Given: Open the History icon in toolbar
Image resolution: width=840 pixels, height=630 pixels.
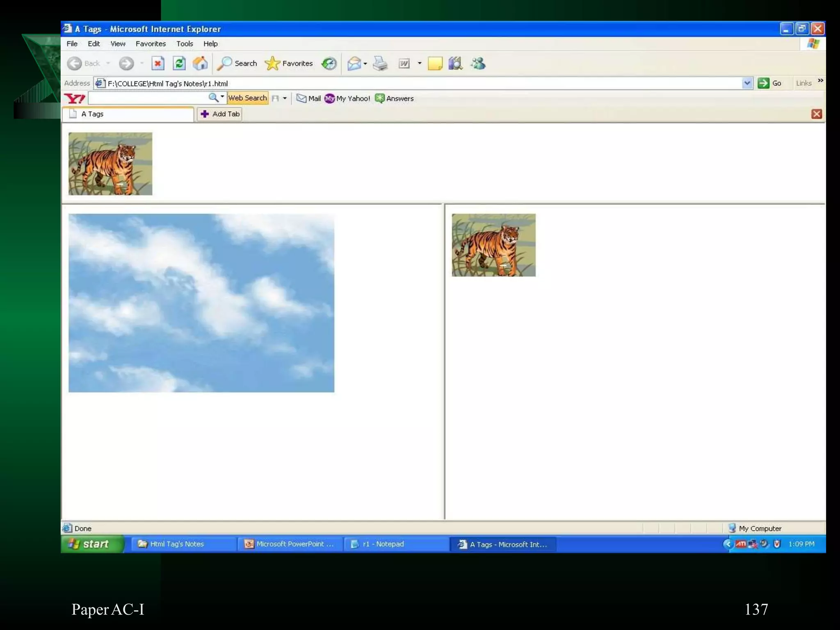Looking at the screenshot, I should 329,64.
